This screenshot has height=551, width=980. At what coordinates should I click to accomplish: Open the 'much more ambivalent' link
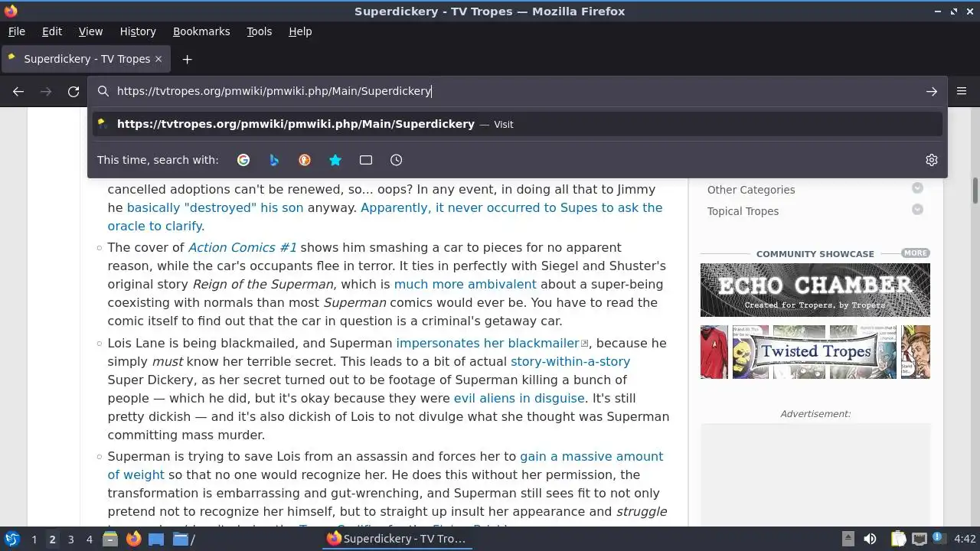coord(465,284)
